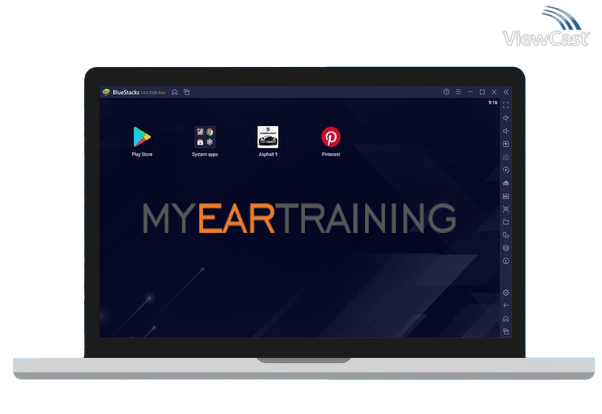Screen dimensions: 602x414
Task: Maximize the BlueStacks window
Action: coord(482,92)
